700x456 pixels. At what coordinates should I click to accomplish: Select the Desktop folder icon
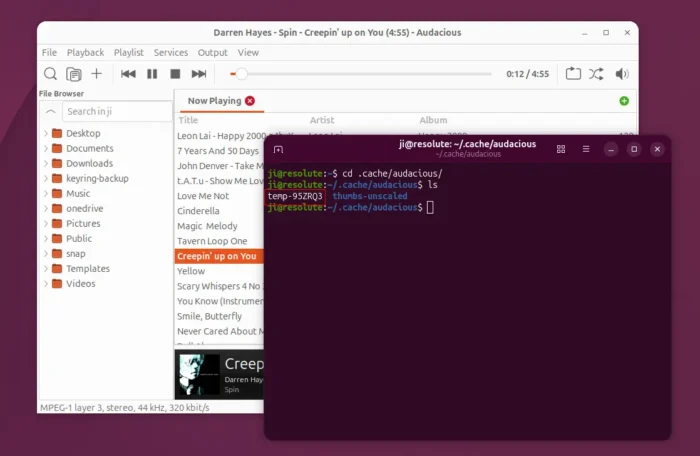pyautogui.click(x=57, y=133)
